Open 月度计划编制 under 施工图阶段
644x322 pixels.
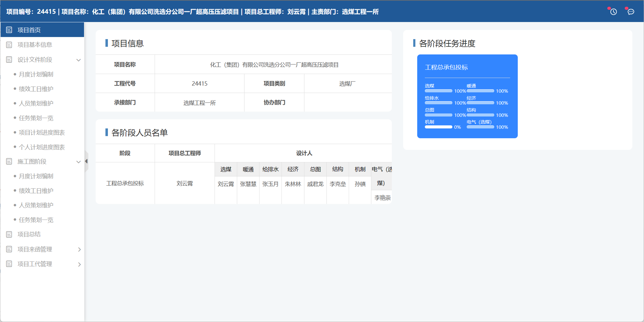point(36,176)
